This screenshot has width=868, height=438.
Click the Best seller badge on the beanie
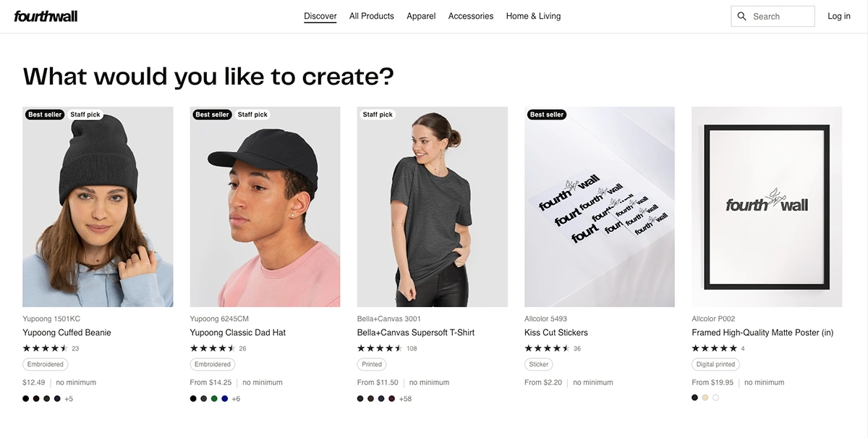45,114
